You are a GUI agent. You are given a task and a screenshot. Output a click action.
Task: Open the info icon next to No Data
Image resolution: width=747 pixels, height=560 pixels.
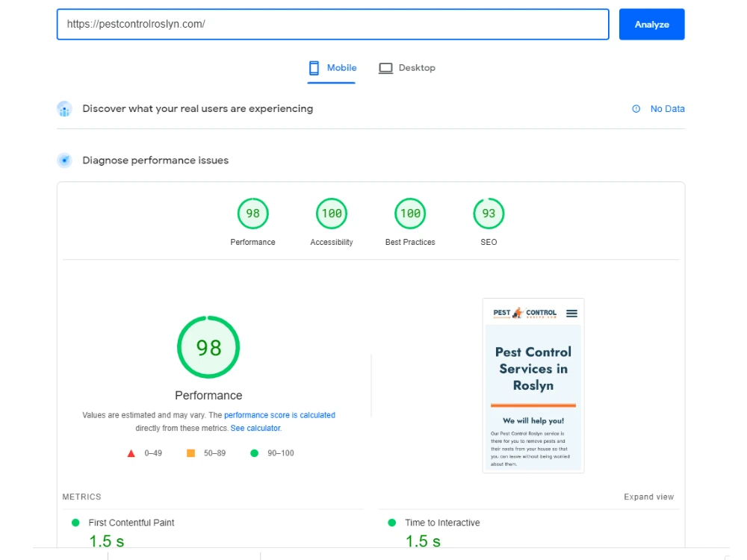(x=636, y=108)
